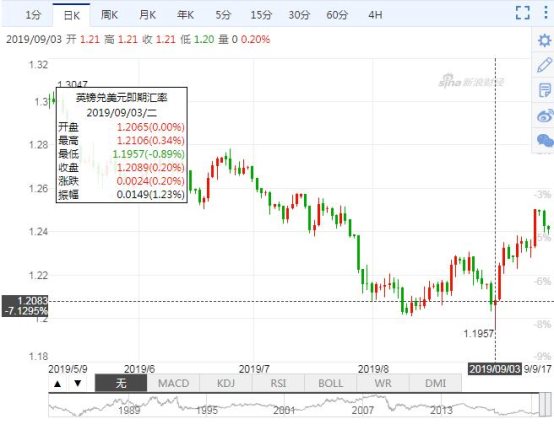Select the 30分 interval tab
Screen dimensions: 554x430
pos(299,15)
